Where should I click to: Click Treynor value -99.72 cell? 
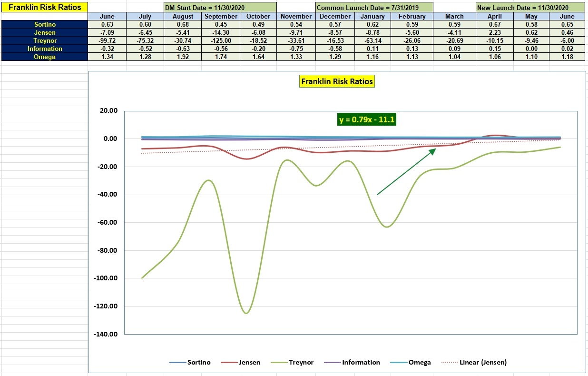click(x=108, y=40)
